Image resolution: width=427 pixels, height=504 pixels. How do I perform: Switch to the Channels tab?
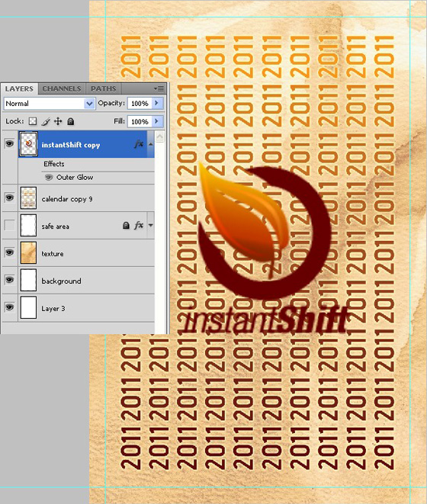pyautogui.click(x=62, y=88)
